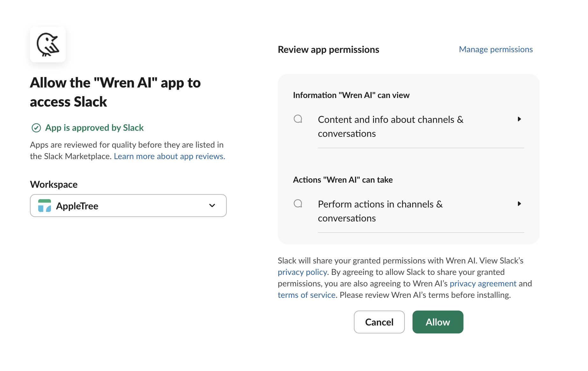Click "Perform actions in channels & conversations" text
Screen dimensions: 588x371
click(380, 211)
